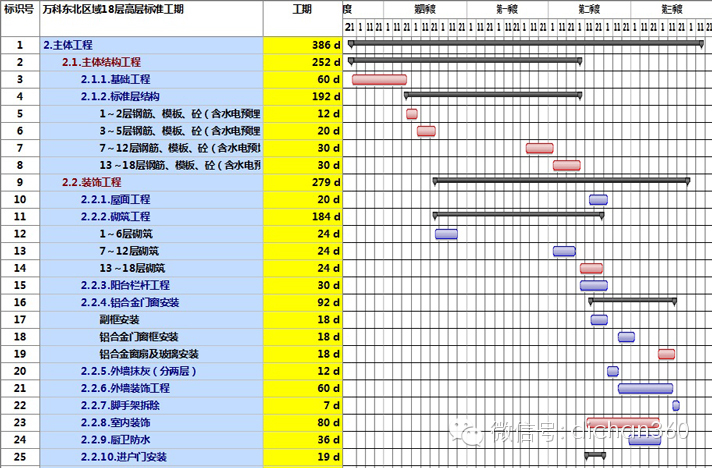Select the 3~5层钢筋、模板、砼 task
The height and width of the screenshot is (468, 712).
[180, 131]
